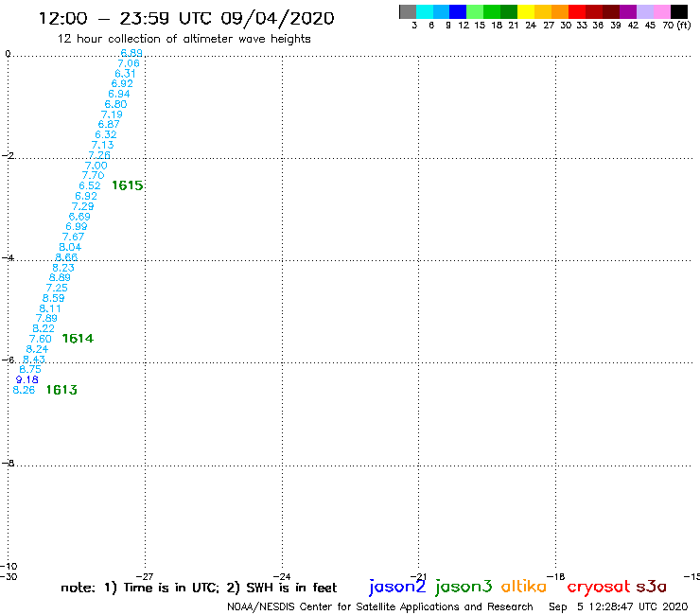Image resolution: width=700 pixels, height=615 pixels.
Task: Click the wave height value 8.23
Action: point(63,268)
